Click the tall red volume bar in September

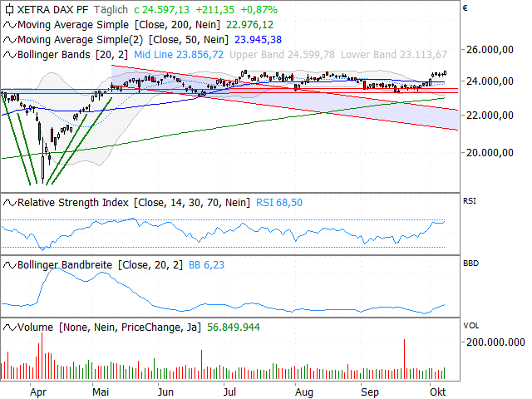point(405,359)
